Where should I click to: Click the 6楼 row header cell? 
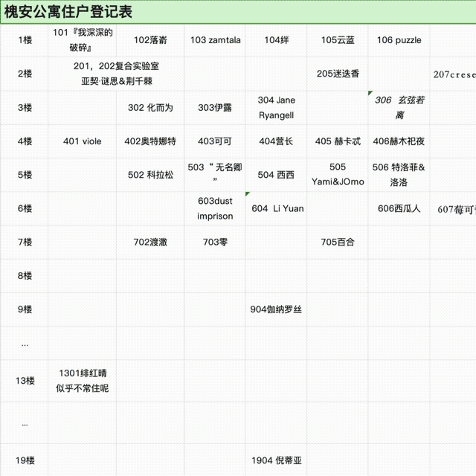click(25, 208)
